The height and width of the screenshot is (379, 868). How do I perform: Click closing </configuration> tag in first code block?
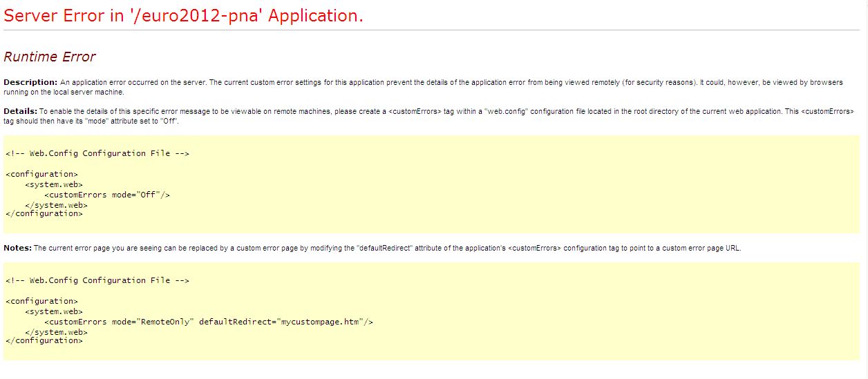[44, 214]
